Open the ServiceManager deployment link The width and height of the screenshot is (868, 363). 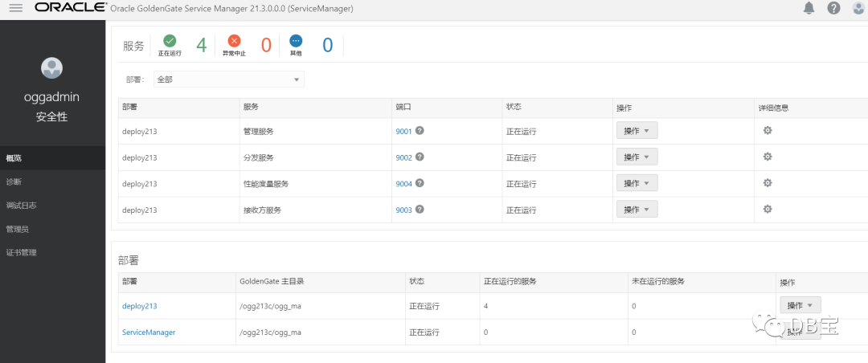point(149,332)
